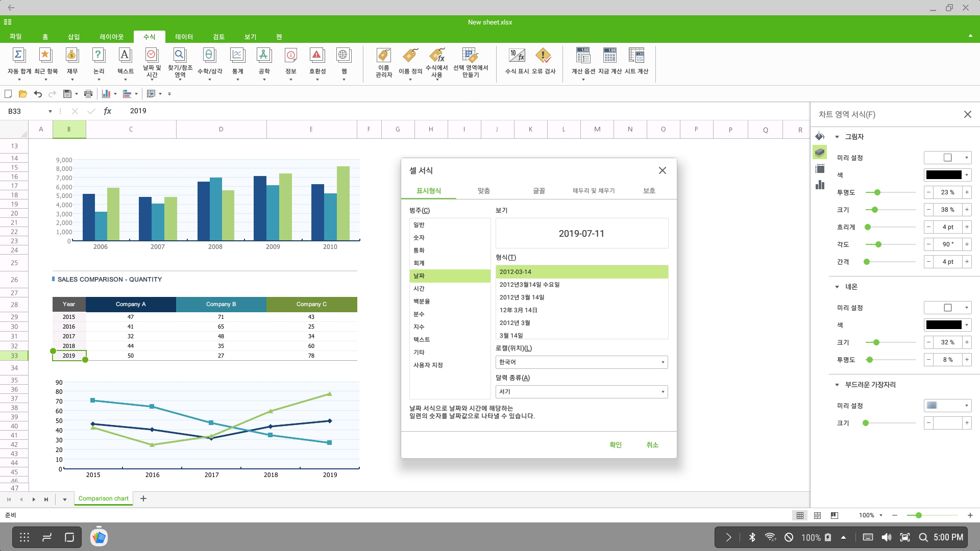Open the shadow 미리 설정 preset dropdown

click(x=947, y=158)
